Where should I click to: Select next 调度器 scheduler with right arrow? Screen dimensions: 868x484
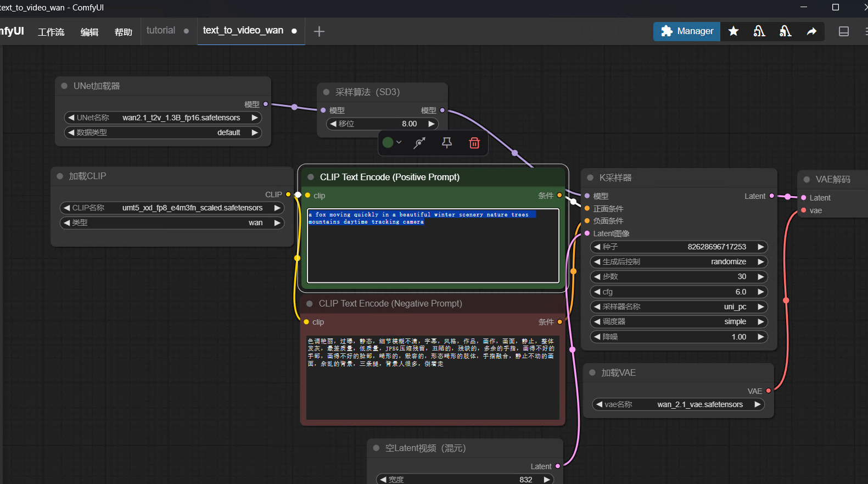coord(761,321)
